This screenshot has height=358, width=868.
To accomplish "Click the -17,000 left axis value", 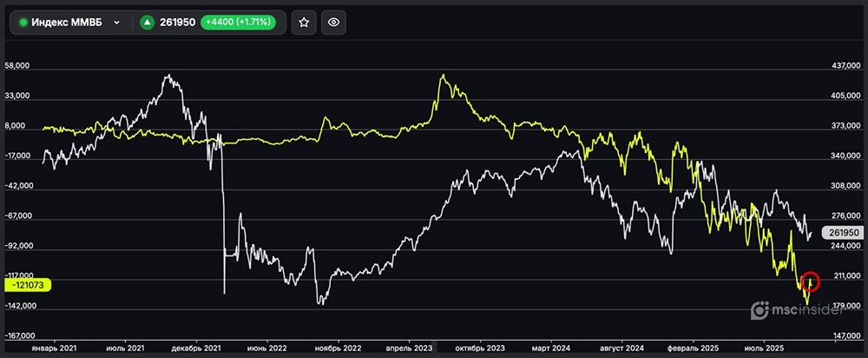I will (x=17, y=156).
